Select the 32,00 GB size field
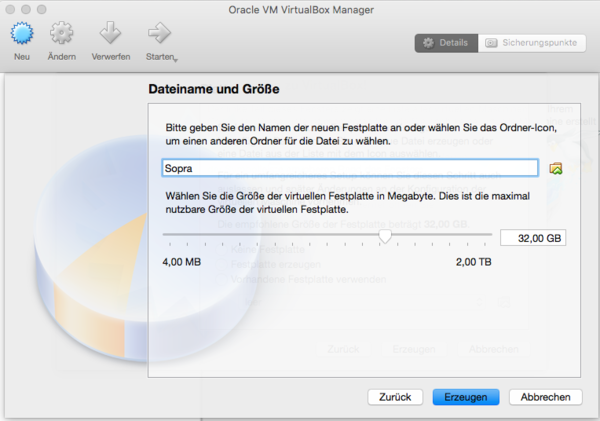600x421 pixels. [x=532, y=238]
